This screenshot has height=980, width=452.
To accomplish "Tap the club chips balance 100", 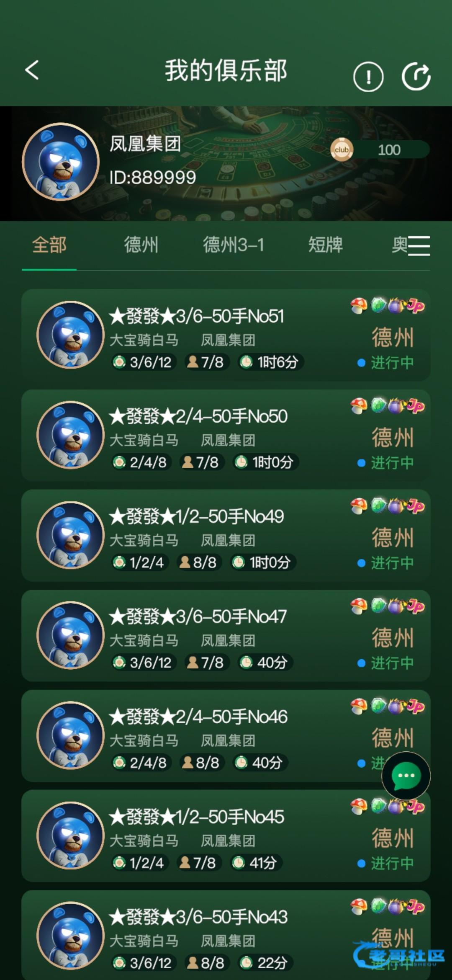I will tap(389, 150).
